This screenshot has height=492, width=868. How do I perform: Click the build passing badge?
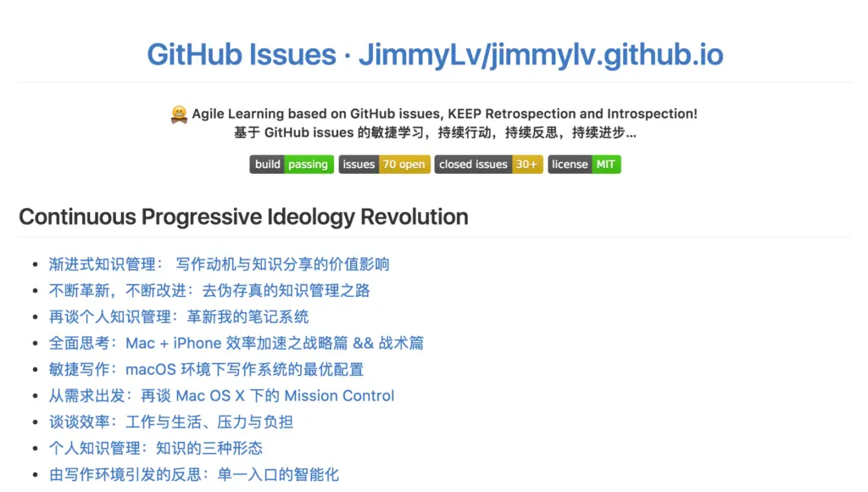[x=292, y=165]
